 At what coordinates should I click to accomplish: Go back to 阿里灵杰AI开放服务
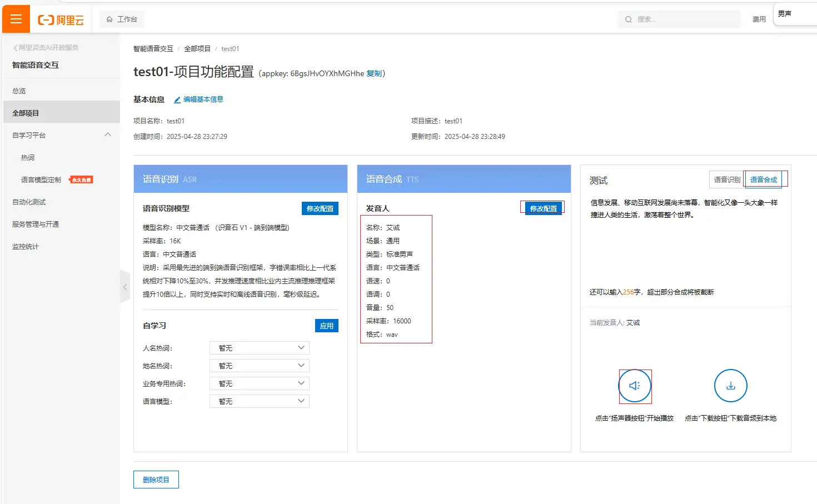click(46, 48)
